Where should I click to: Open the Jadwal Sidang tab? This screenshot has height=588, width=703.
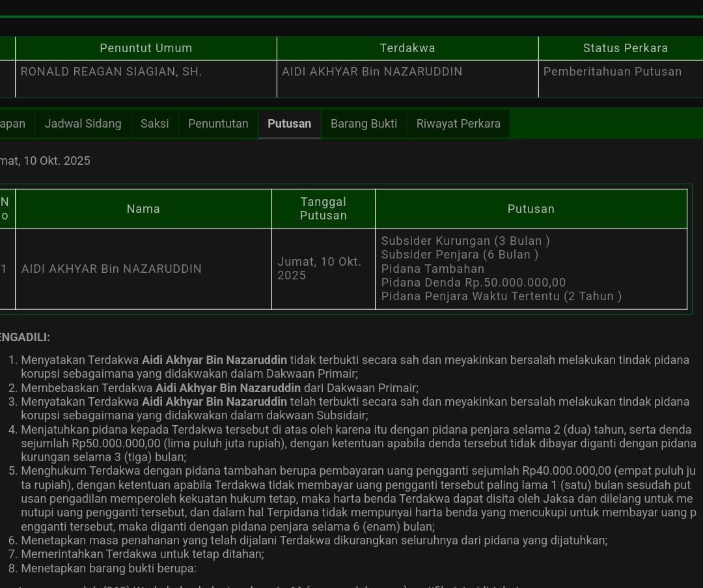83,124
